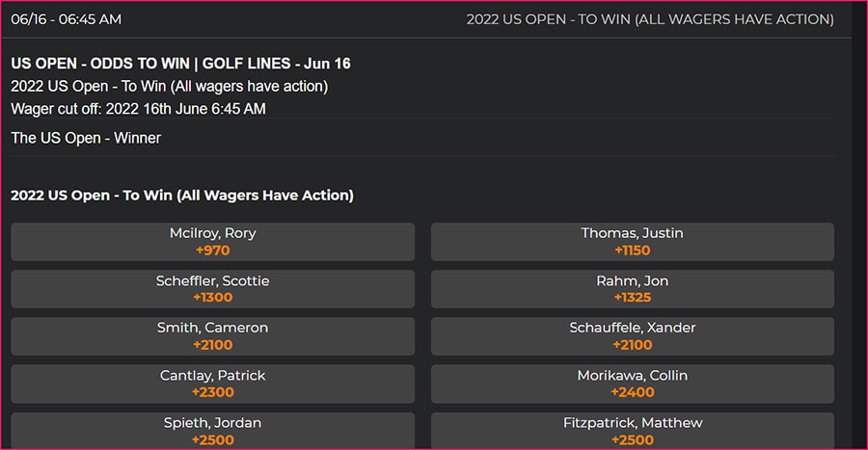Click the 06/16 - 06:45 AM header

66,19
